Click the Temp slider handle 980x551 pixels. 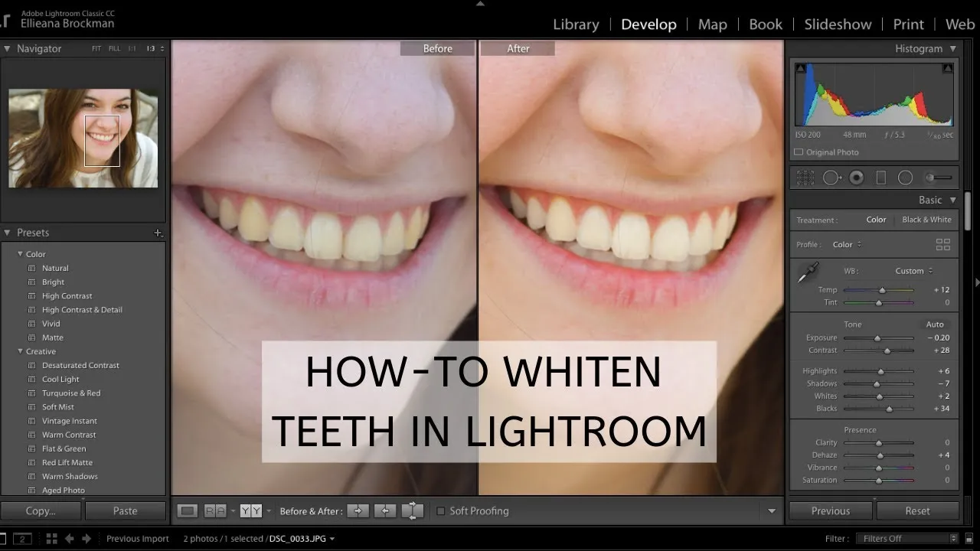pos(882,290)
